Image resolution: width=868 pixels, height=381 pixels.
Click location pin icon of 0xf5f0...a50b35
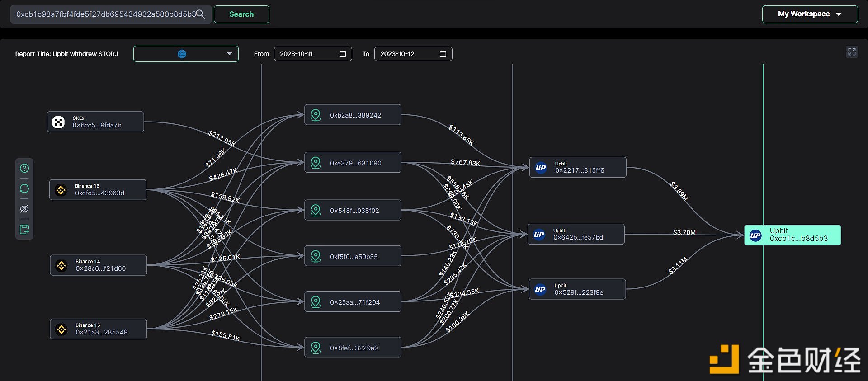click(316, 256)
